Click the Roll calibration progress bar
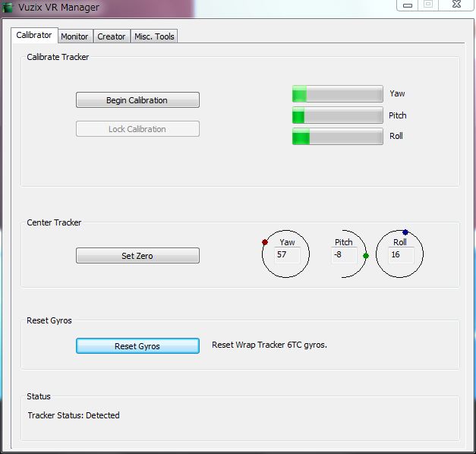 coord(337,137)
